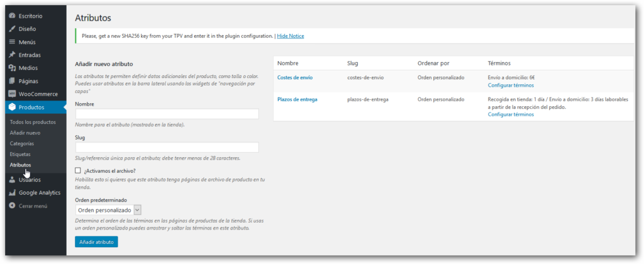Open Añadir nuevo product submenu
This screenshot has height=264, width=644.
tap(25, 133)
